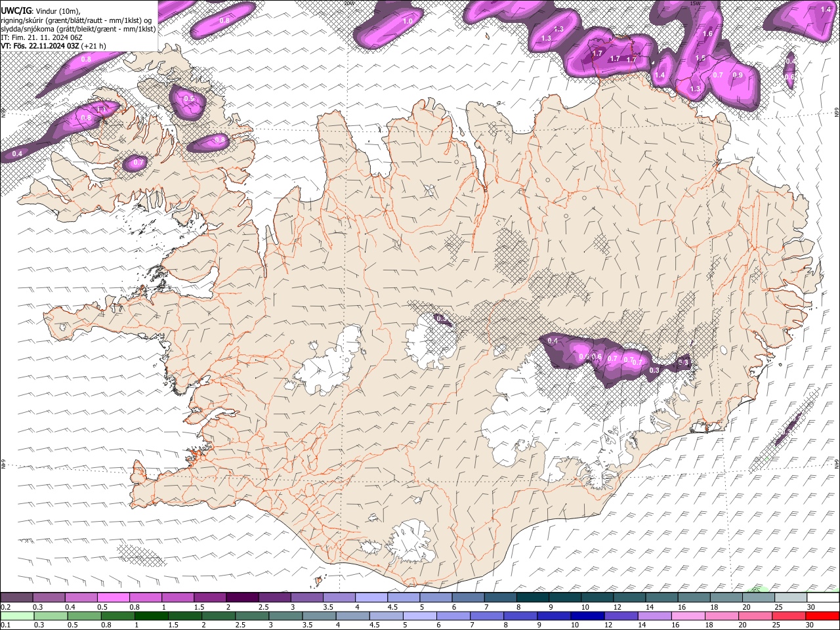The height and width of the screenshot is (630, 840).
Task: Click the 'rigning/skúrir' legend description line
Action: pyautogui.click(x=76, y=20)
